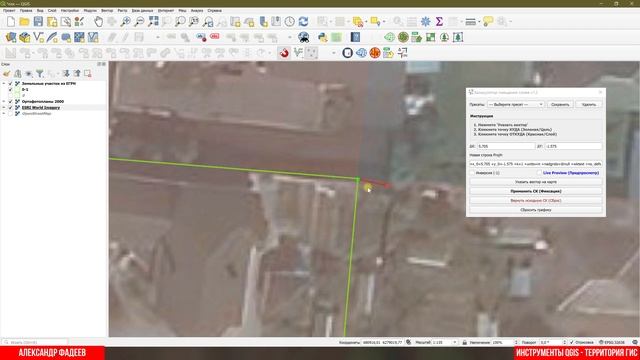Image resolution: width=640 pixels, height=360 pixels.
Task: Open the Слой menu
Action: [52, 11]
